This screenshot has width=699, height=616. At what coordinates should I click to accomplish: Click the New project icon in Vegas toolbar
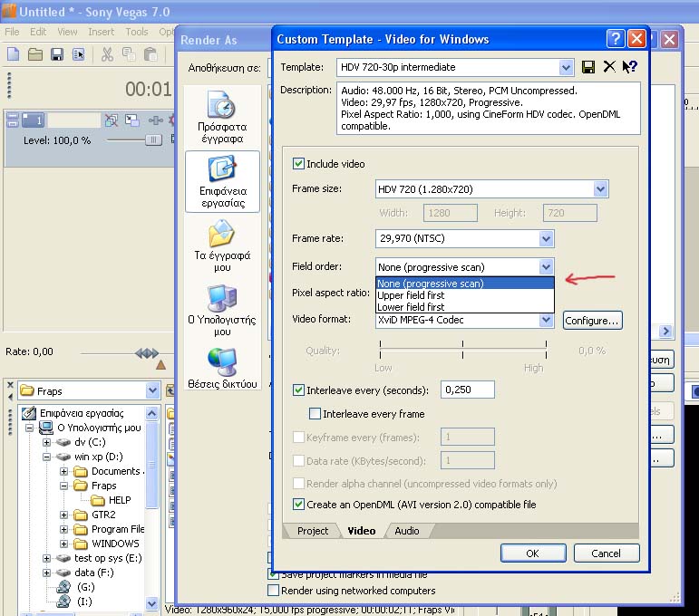14,54
